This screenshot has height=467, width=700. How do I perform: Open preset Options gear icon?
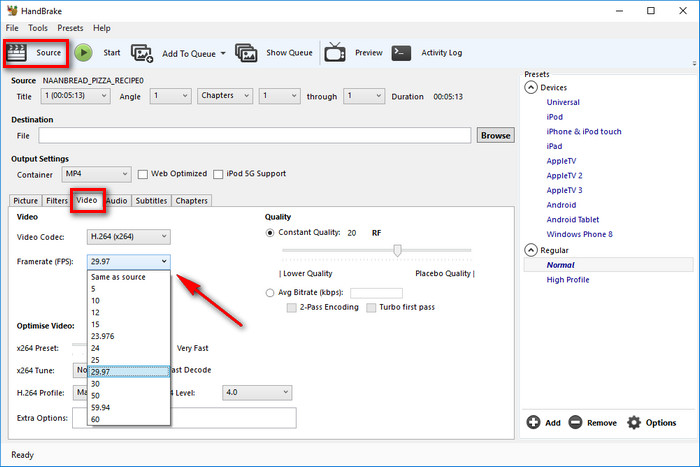(634, 422)
